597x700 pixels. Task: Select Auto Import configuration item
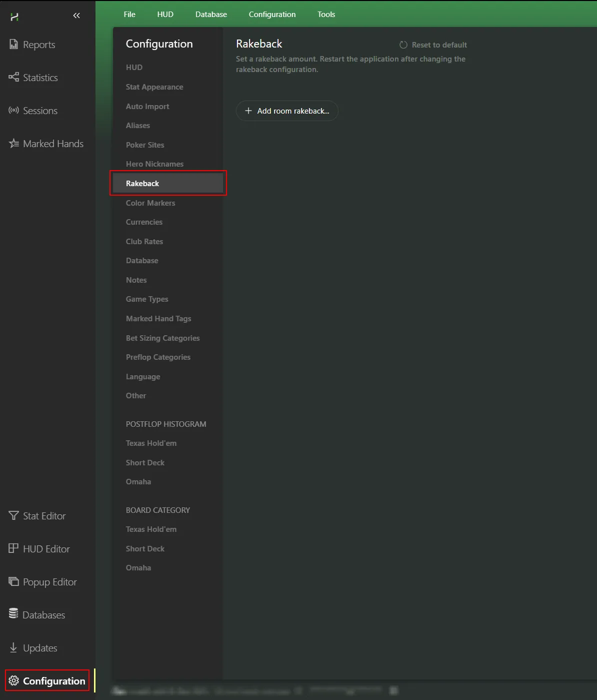[147, 107]
